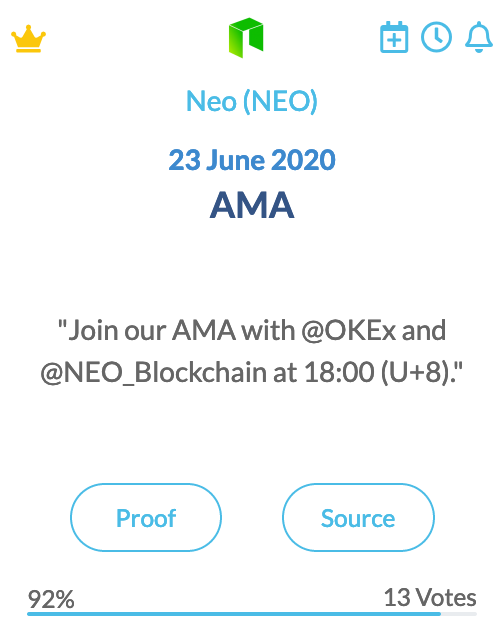The width and height of the screenshot is (504, 626).
Task: Click the 13 Votes count
Action: [430, 598]
